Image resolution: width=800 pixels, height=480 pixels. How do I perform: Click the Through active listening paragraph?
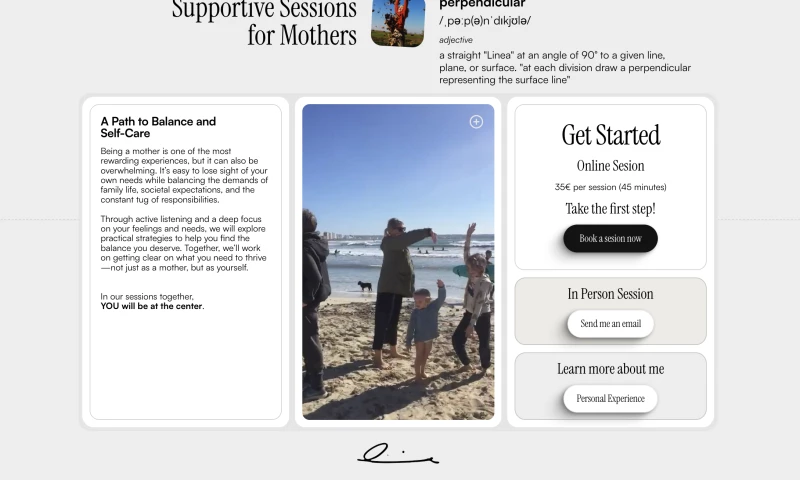[184, 243]
